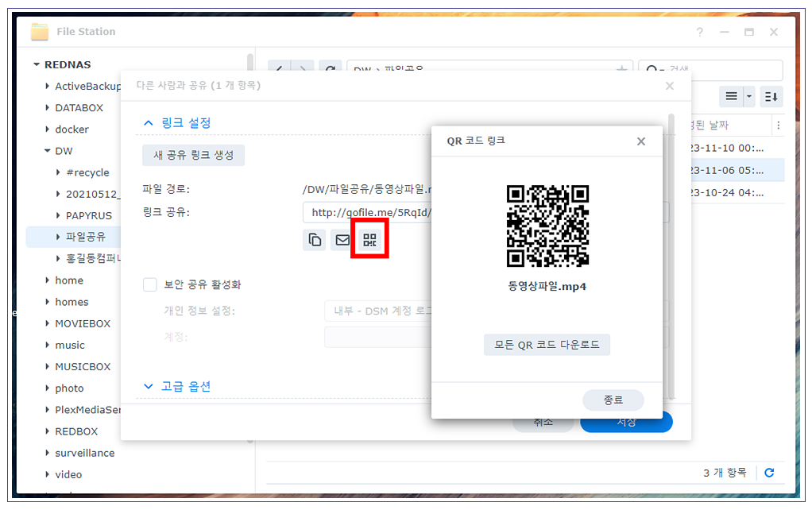Click the 새 공유 링크 생성 button
This screenshot has width=812, height=510.
[x=193, y=155]
